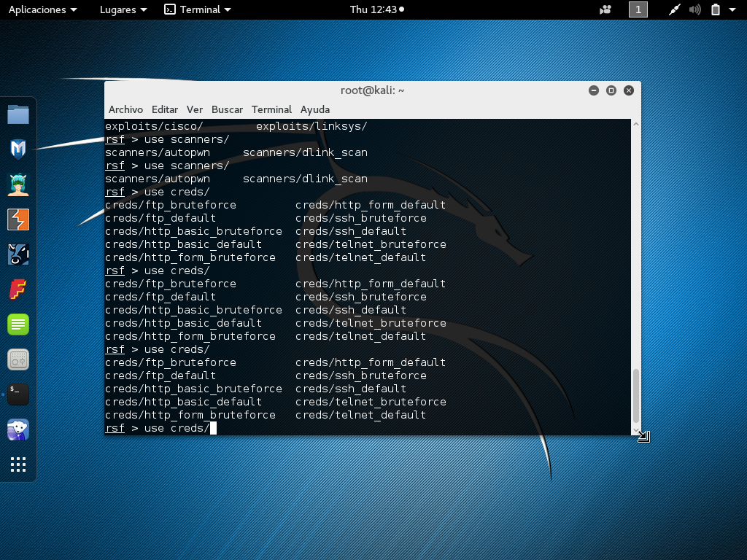Show the applications grid
The width and height of the screenshot is (747, 560).
[x=18, y=464]
